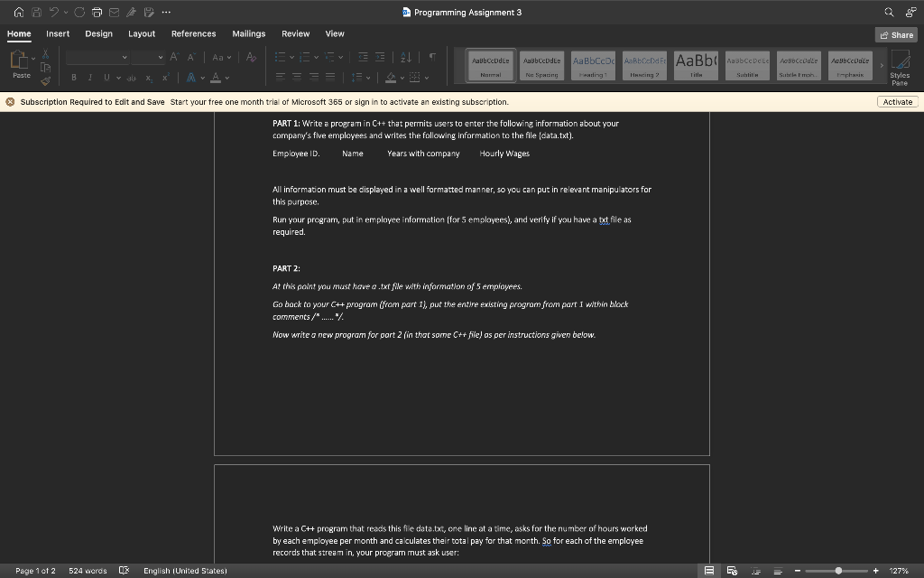Image resolution: width=924 pixels, height=578 pixels.
Task: Expand the Underline style dropdown
Action: point(119,77)
